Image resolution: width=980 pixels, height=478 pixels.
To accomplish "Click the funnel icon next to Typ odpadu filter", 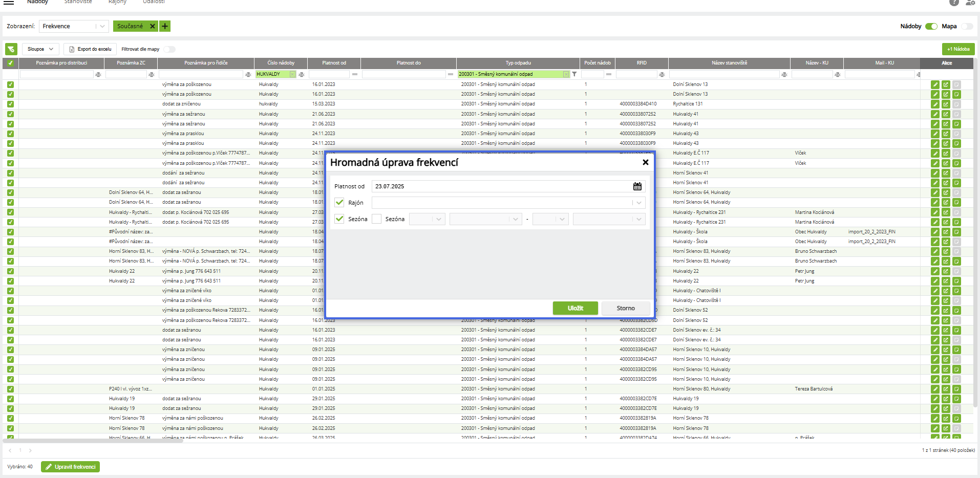I will [574, 74].
